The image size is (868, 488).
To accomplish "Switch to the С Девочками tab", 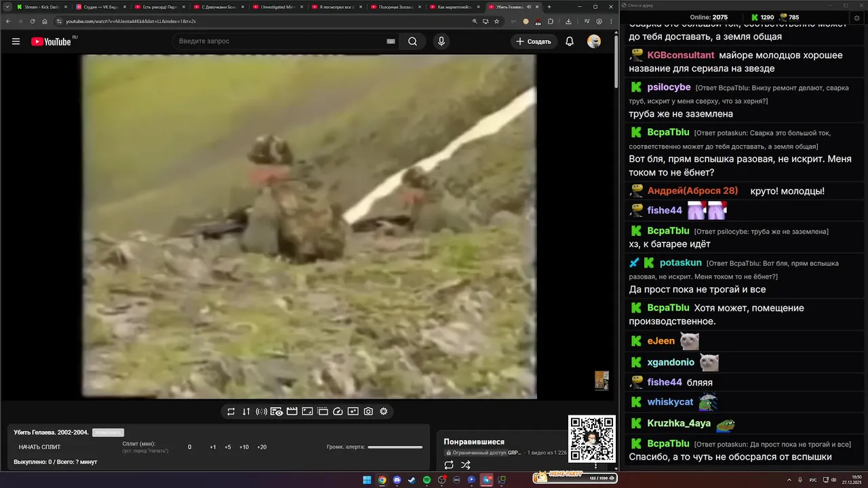I will pyautogui.click(x=218, y=7).
